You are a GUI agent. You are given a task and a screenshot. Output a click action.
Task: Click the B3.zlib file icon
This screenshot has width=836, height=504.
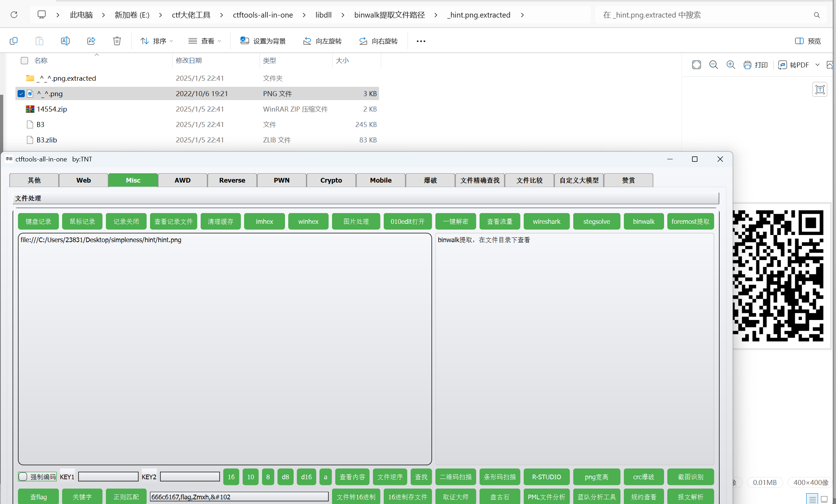click(30, 140)
